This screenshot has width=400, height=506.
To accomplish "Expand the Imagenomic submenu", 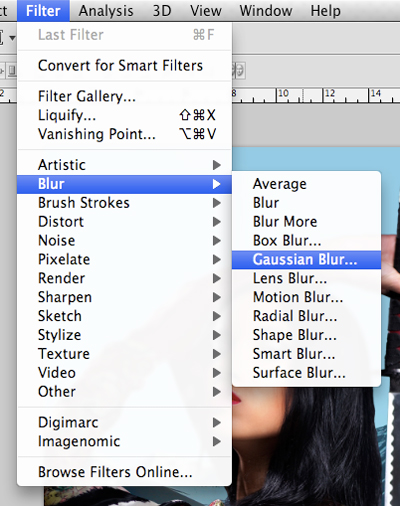I will (124, 441).
